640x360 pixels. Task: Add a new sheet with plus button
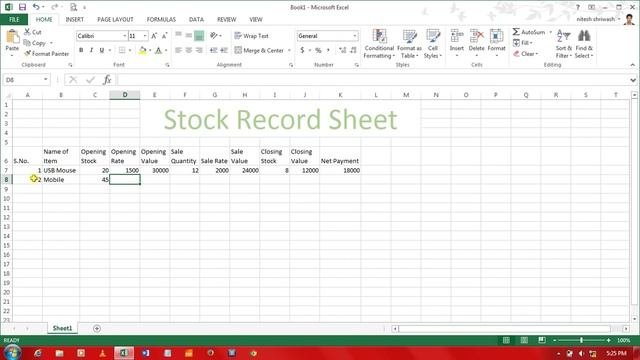[97, 329]
